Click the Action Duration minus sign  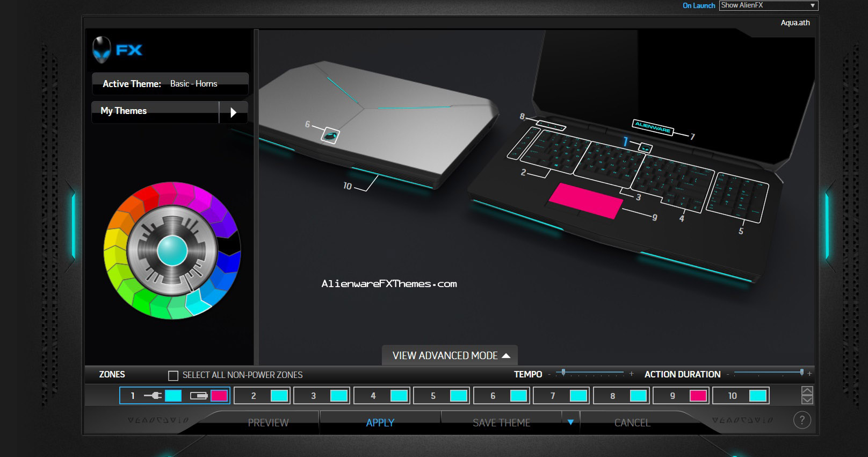tap(728, 374)
